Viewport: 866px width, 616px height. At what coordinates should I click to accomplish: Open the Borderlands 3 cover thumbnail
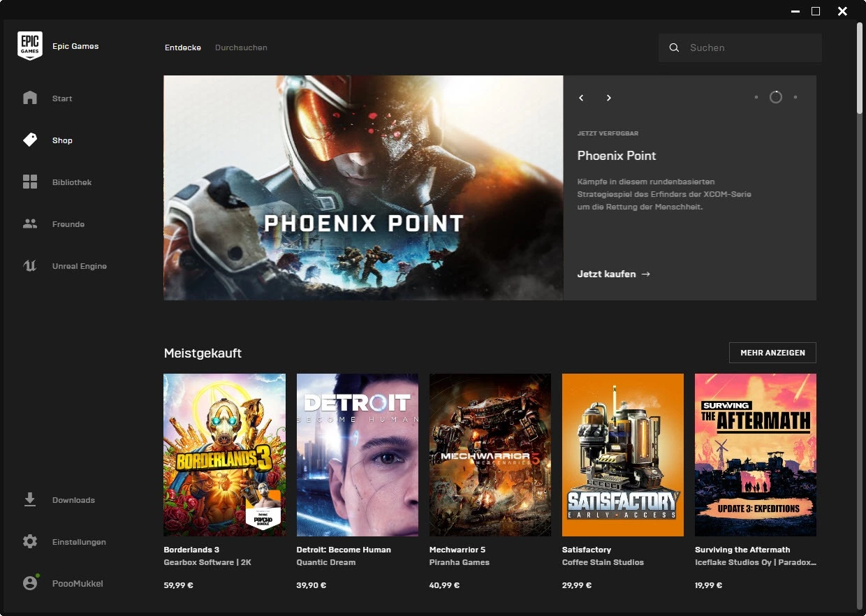pos(224,455)
